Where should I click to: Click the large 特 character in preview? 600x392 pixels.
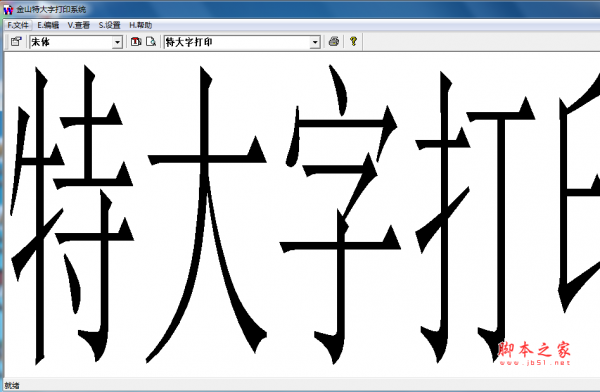coord(72,214)
